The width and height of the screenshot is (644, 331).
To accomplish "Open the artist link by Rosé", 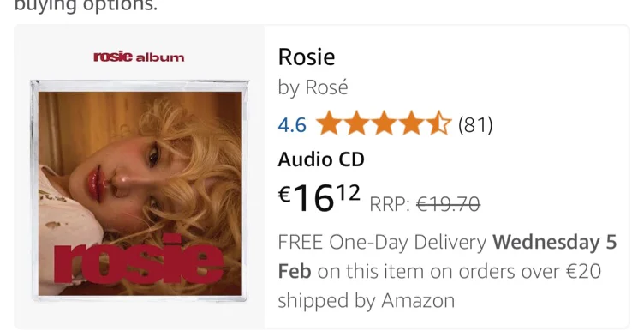I will tap(313, 87).
